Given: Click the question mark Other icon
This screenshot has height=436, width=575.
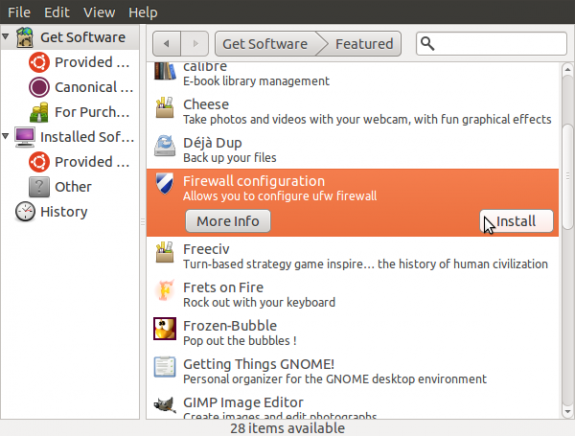Looking at the screenshot, I should click(x=39, y=187).
